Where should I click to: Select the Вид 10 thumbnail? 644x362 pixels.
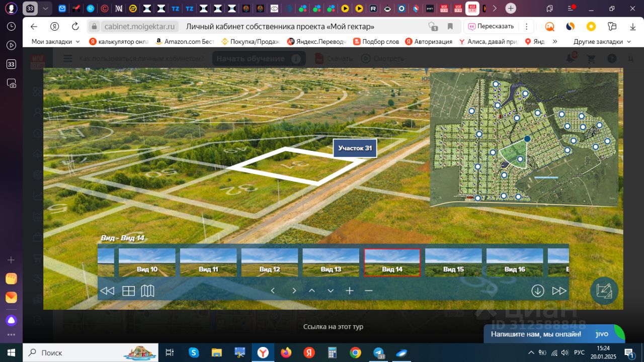tap(147, 262)
